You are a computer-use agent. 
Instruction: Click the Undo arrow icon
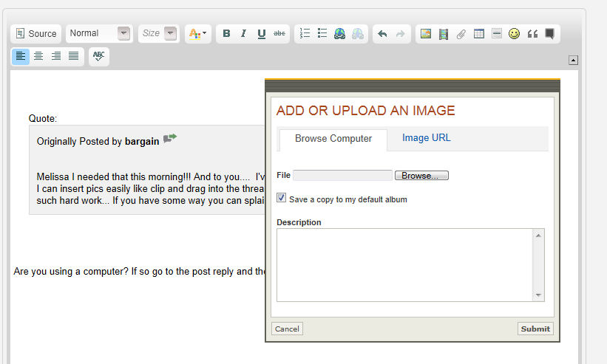(x=382, y=33)
